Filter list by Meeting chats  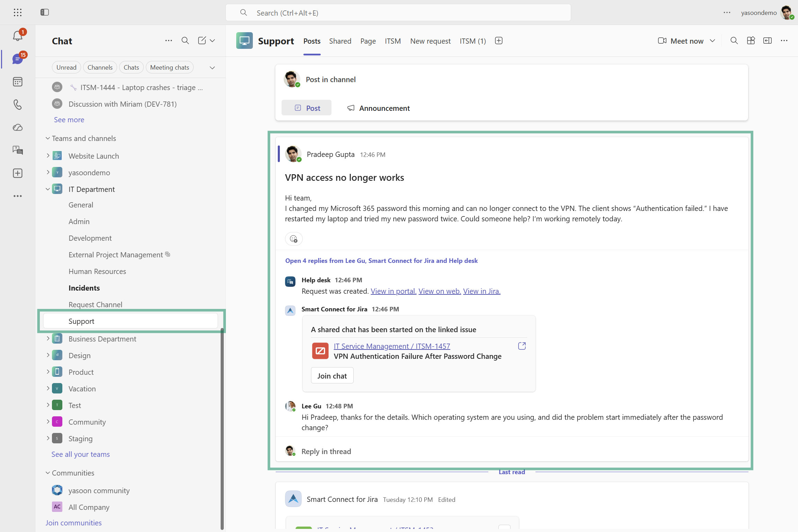[170, 68]
